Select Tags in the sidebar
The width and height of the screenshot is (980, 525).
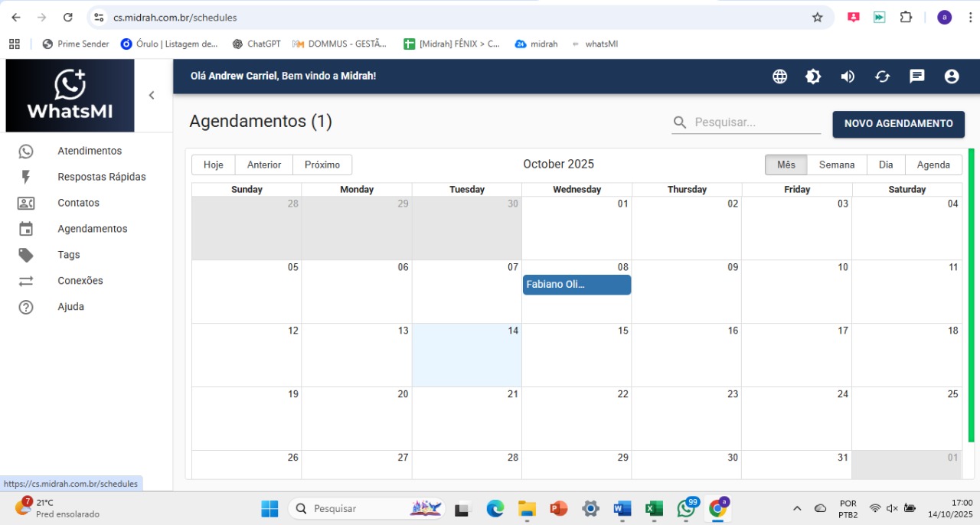tap(68, 255)
